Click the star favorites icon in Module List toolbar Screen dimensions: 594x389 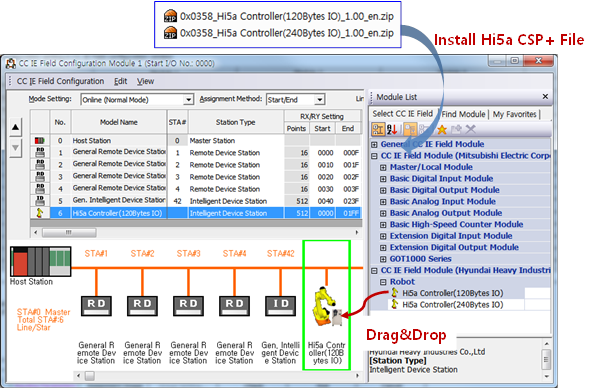(442, 130)
